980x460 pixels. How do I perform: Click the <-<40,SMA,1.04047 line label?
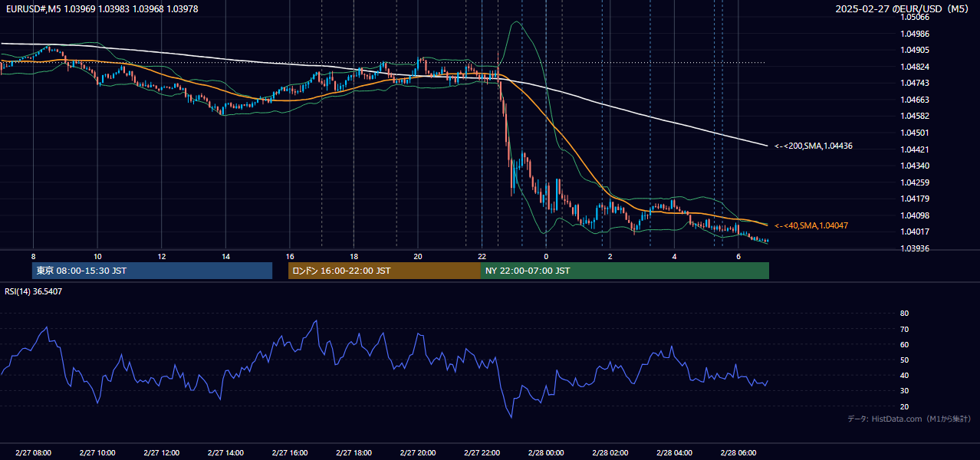(811, 225)
